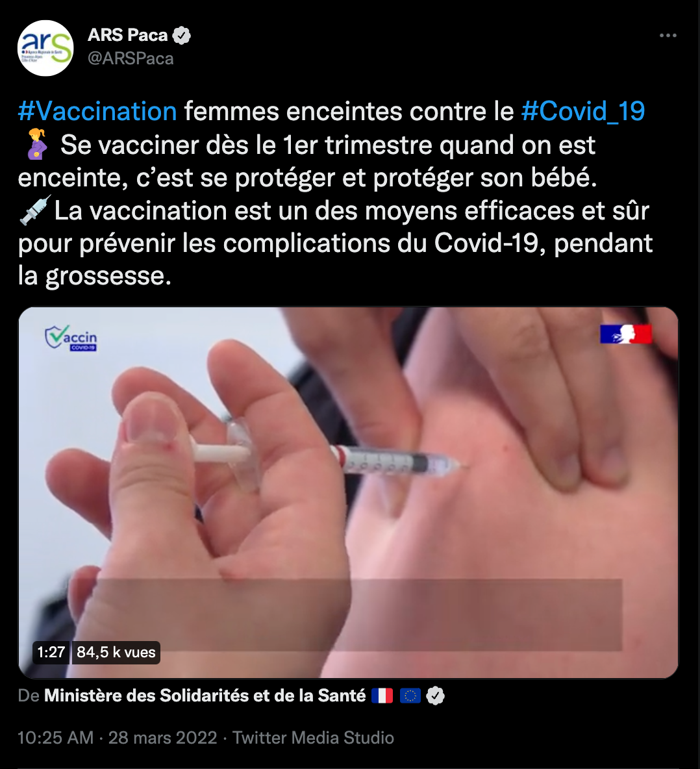
Task: Click the Vaccin Covid-19 logo in video
Action: (71, 338)
